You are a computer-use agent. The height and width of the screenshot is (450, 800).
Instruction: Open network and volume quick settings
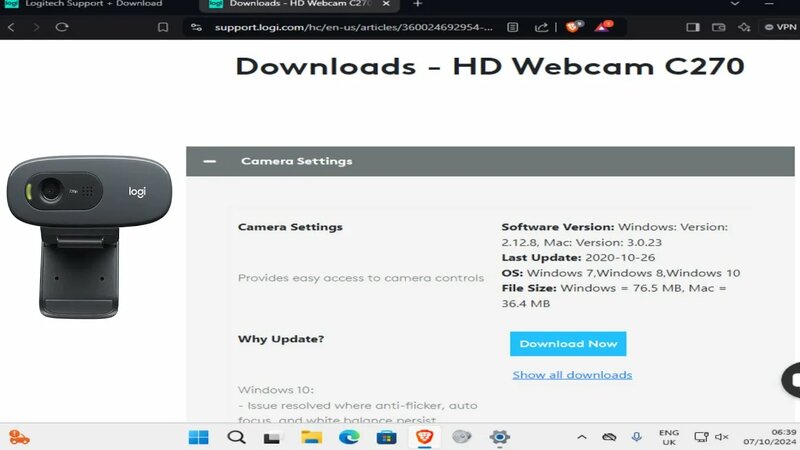[x=711, y=437]
